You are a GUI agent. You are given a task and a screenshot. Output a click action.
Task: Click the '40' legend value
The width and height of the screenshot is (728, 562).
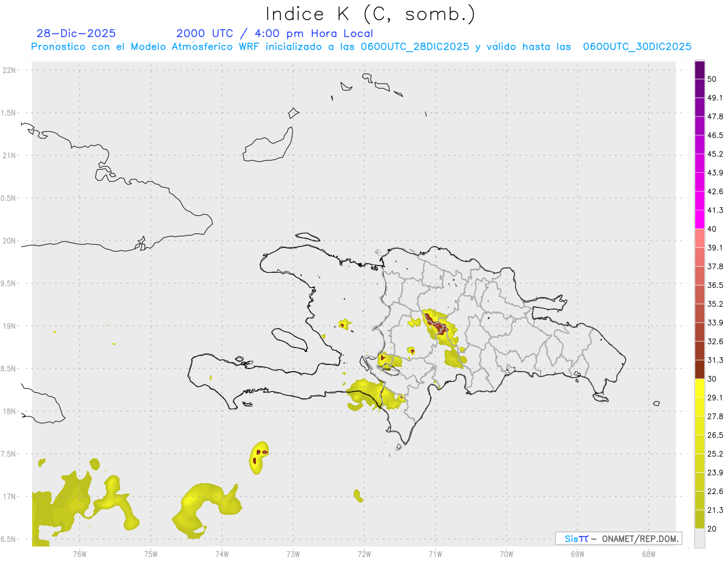pyautogui.click(x=712, y=229)
